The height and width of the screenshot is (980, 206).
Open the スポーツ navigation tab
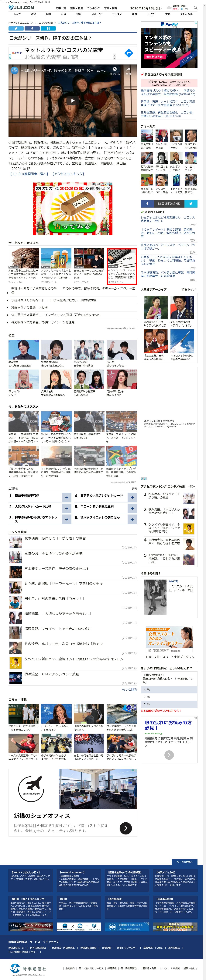[x=97, y=14]
